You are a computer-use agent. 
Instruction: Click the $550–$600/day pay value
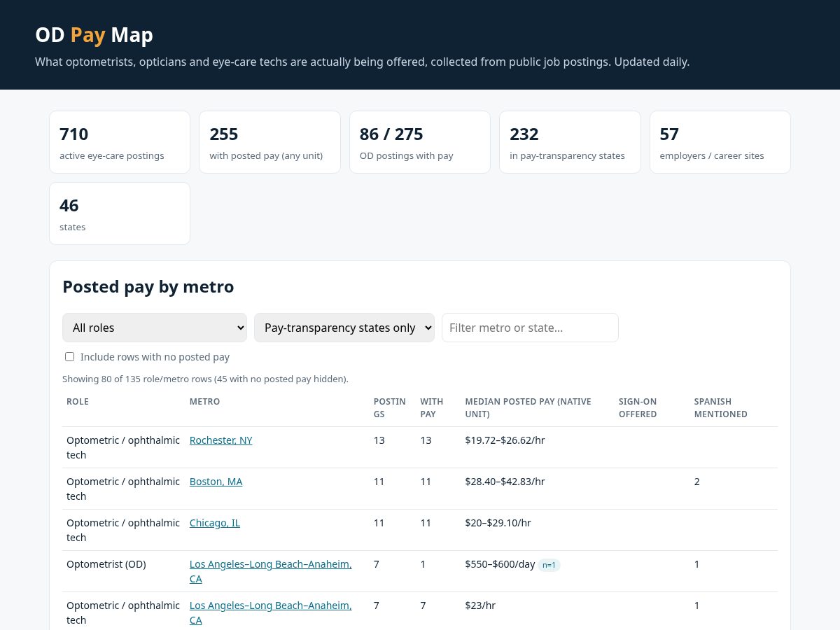(x=500, y=564)
